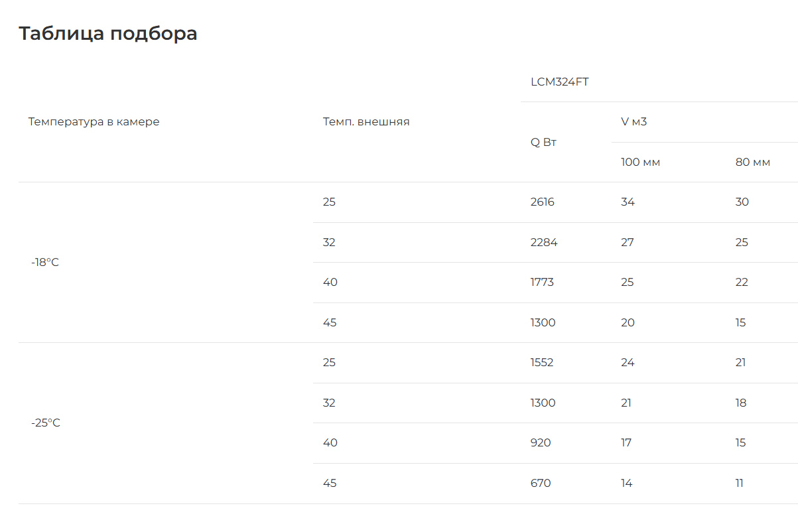798x532 pixels.
Task: Select the "100 мм" thickness header
Action: pos(640,163)
